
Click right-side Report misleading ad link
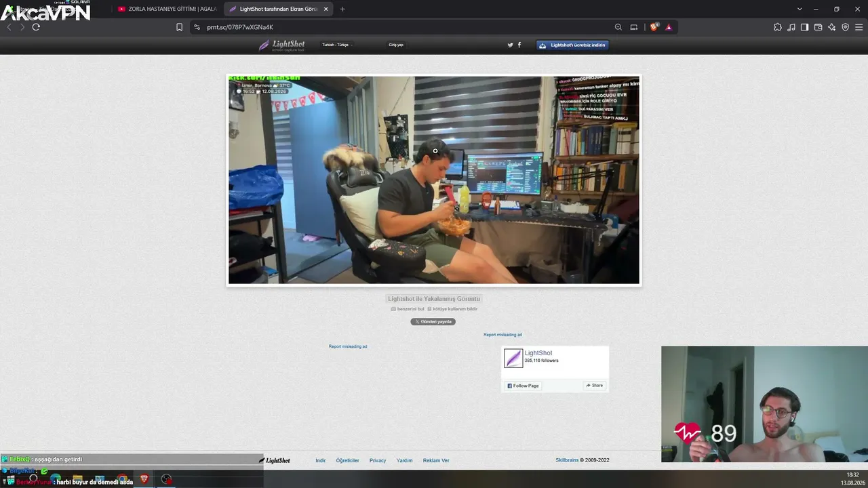pyautogui.click(x=502, y=335)
